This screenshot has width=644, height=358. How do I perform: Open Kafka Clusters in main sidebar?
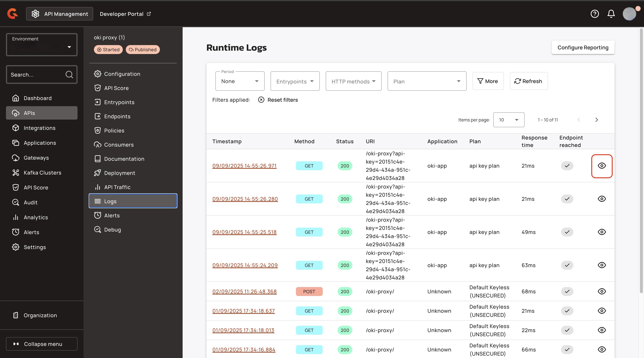pyautogui.click(x=42, y=173)
